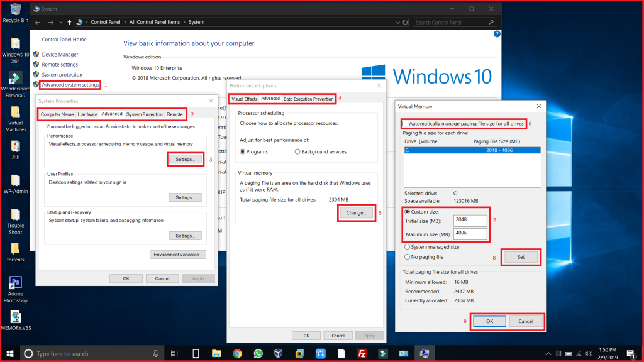The height and width of the screenshot is (362, 644).
Task: Open the Control Panel help icon
Action: [497, 34]
